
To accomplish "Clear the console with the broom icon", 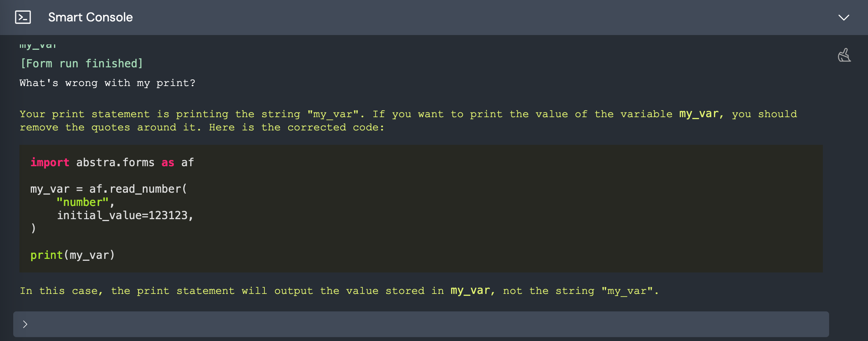I will [x=844, y=55].
